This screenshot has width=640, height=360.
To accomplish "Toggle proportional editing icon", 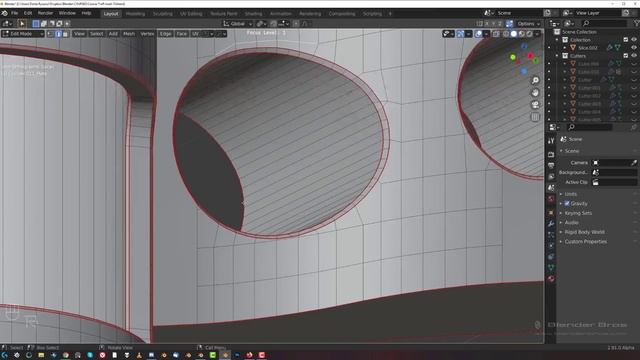I will [x=296, y=24].
